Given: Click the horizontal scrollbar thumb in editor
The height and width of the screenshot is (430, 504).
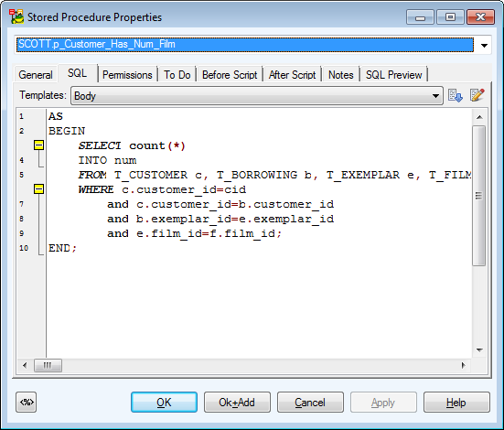Looking at the screenshot, I should [48, 365].
